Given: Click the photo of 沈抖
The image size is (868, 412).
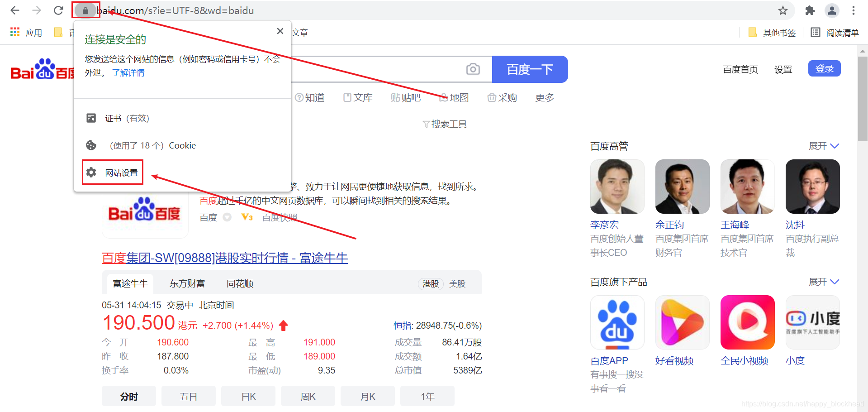Looking at the screenshot, I should pyautogui.click(x=813, y=187).
